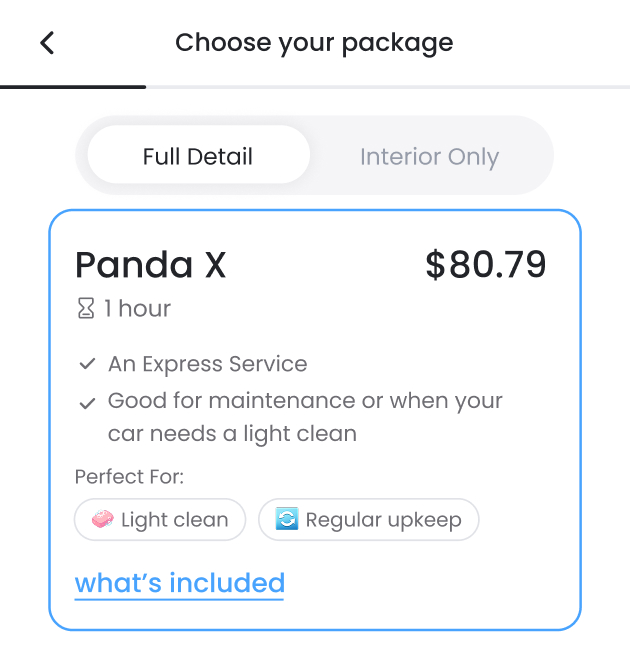Click the checkmark beside An Express Service
630x665 pixels.
coord(87,365)
